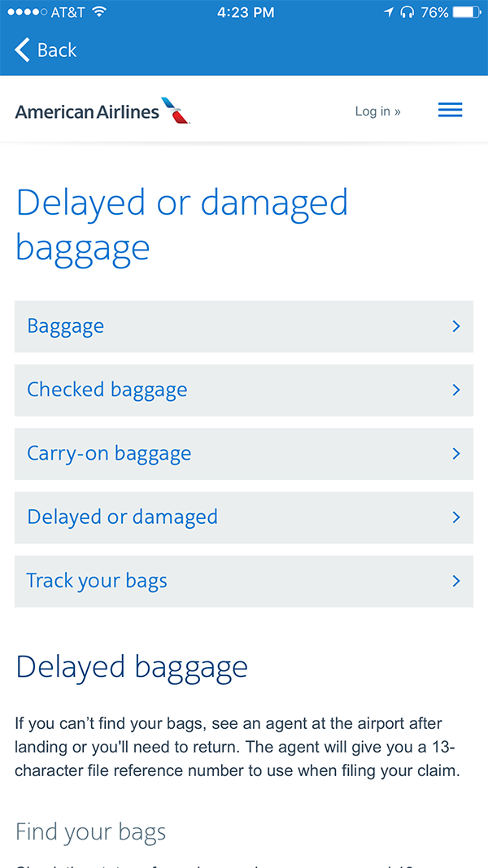Go to Track your bags
This screenshot has width=488, height=868.
pos(97,581)
